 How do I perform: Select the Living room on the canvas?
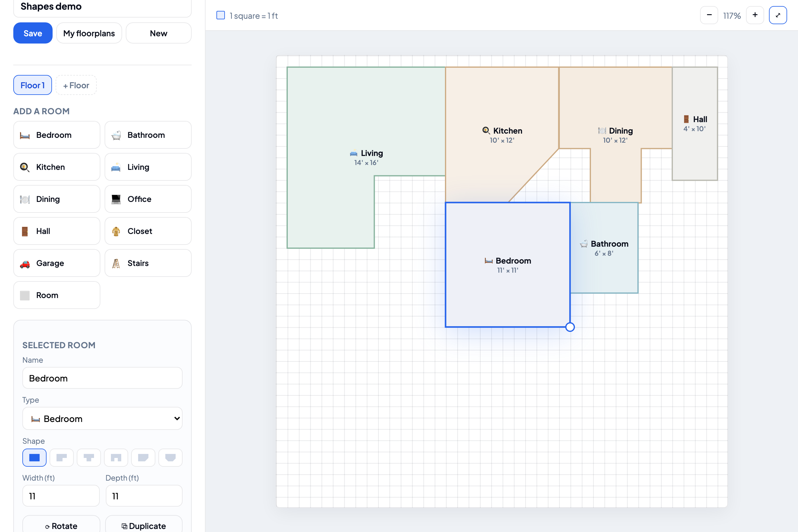click(x=366, y=157)
